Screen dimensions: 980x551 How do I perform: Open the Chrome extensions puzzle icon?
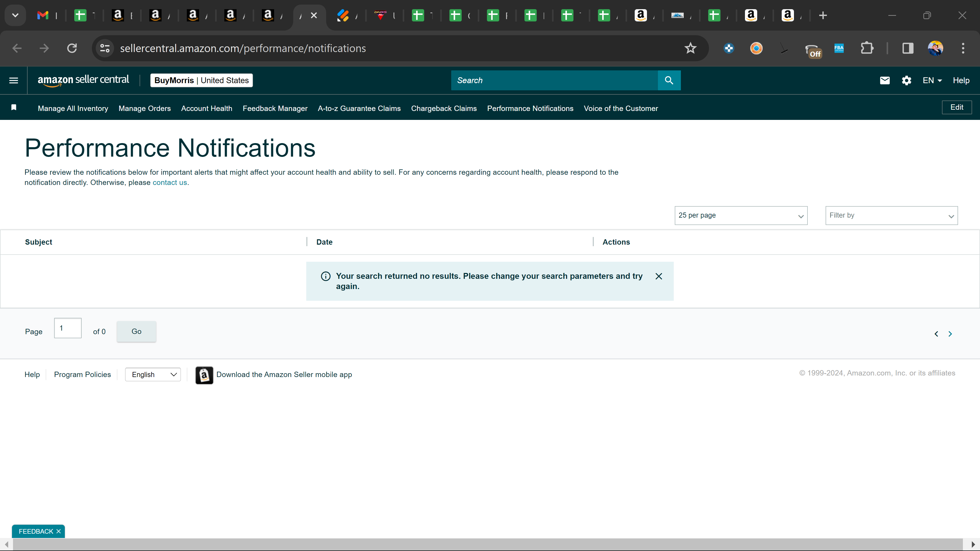[x=867, y=48]
